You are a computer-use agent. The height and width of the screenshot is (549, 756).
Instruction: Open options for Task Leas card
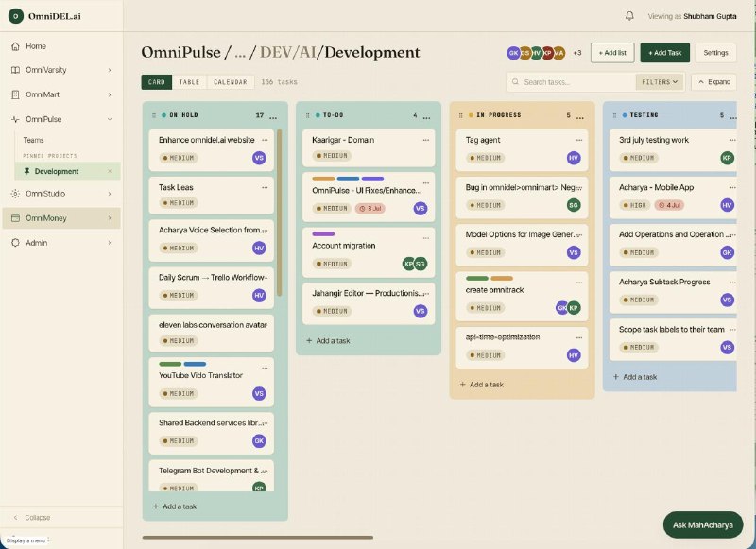pyautogui.click(x=265, y=187)
